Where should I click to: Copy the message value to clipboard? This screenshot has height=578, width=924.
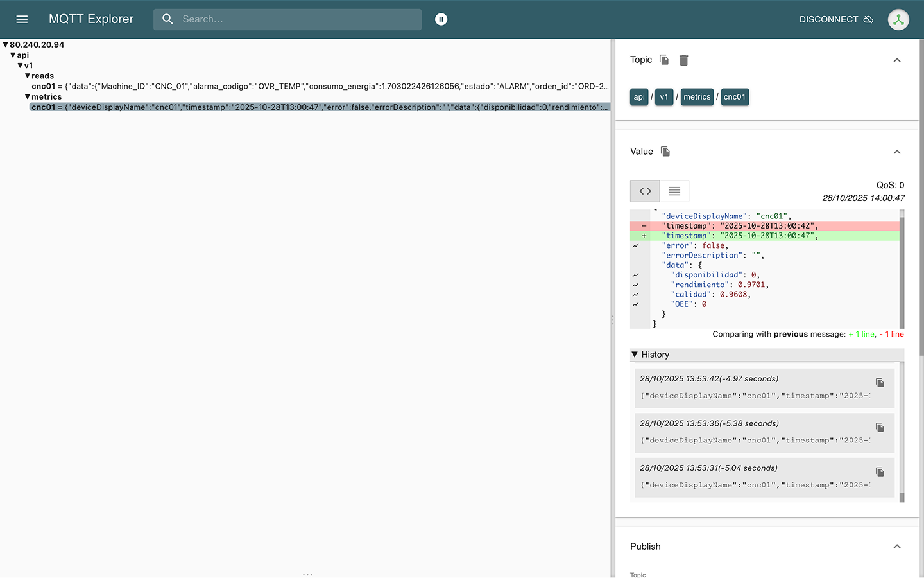665,152
